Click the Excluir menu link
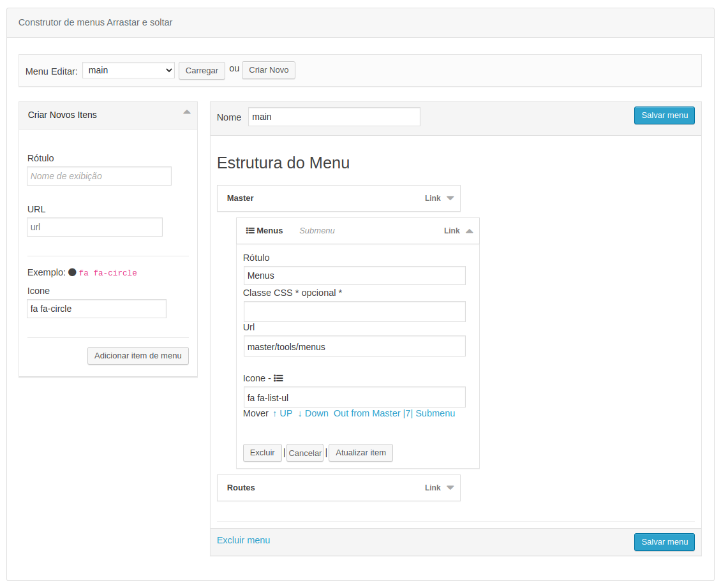 [243, 540]
